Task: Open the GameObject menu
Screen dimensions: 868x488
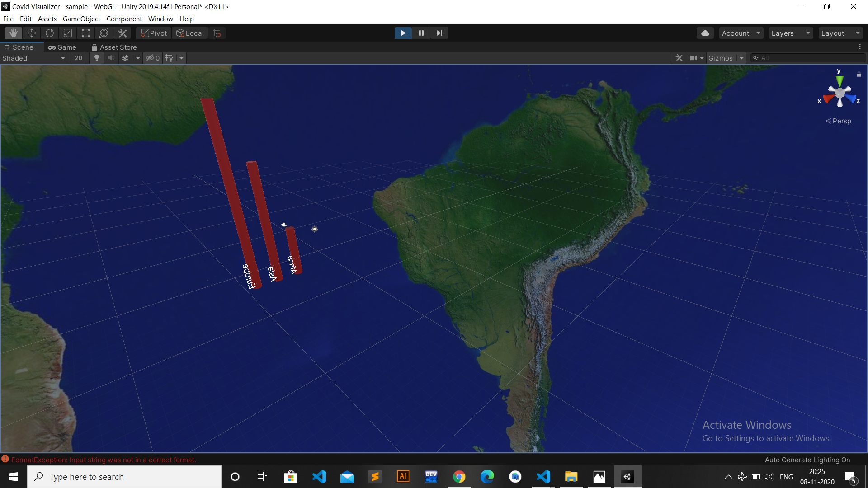Action: tap(81, 19)
